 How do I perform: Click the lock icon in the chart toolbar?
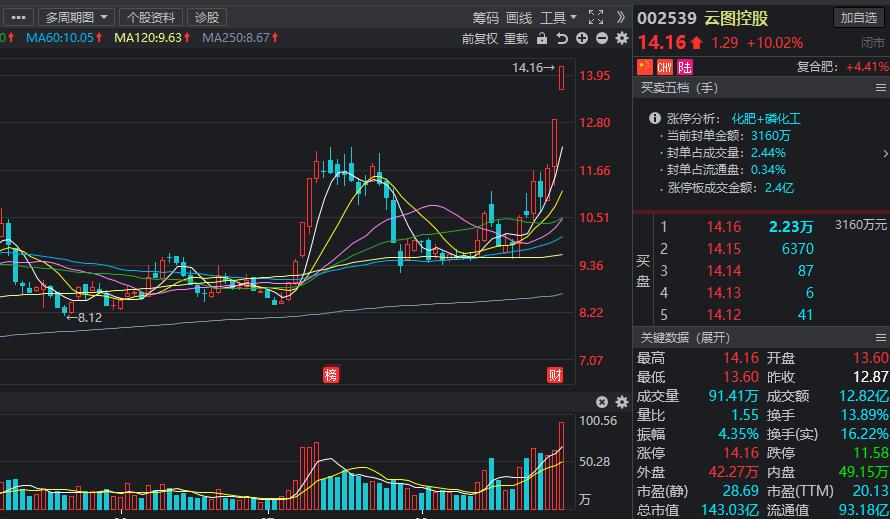542,39
